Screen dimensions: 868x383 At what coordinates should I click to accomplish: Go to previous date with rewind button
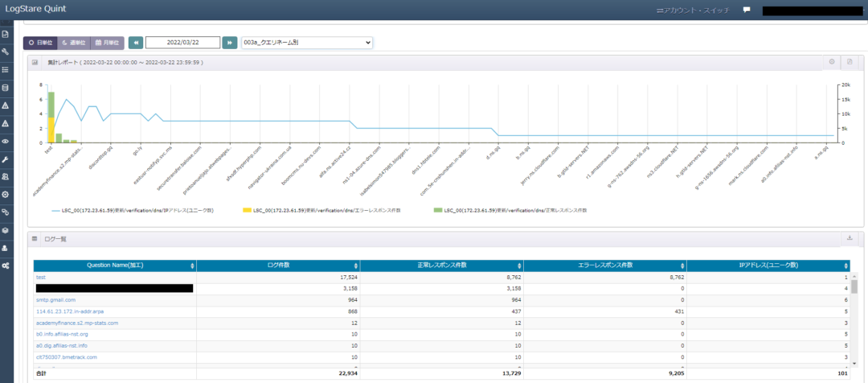(136, 42)
